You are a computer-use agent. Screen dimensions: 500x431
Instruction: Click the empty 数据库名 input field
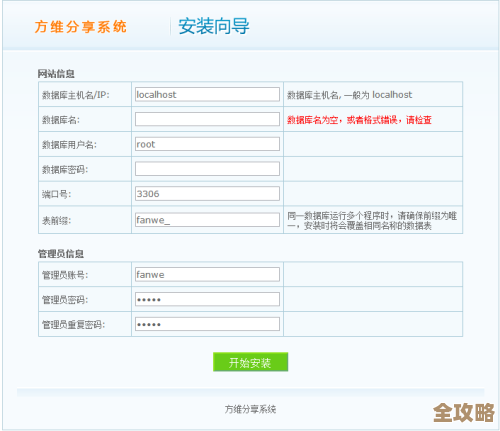207,119
